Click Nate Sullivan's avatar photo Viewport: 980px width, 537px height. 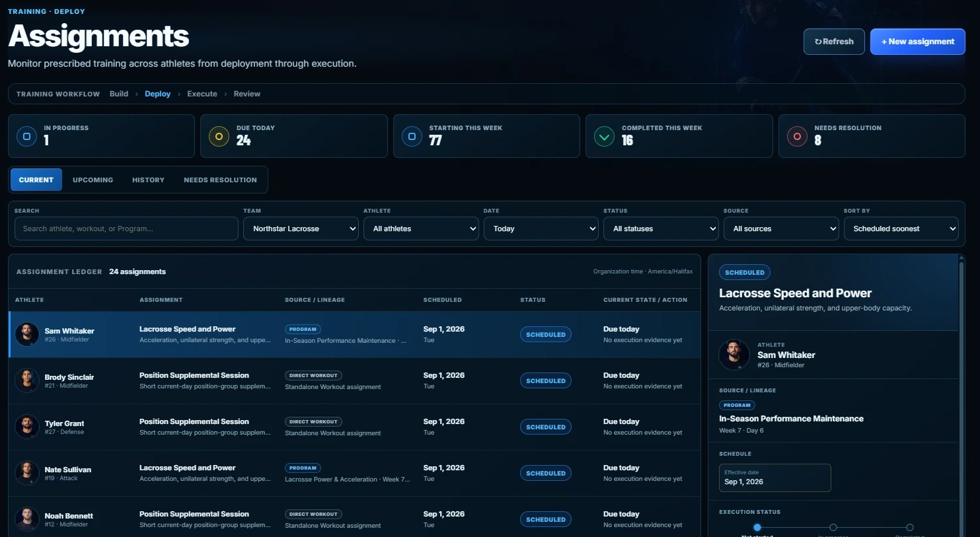tap(27, 473)
